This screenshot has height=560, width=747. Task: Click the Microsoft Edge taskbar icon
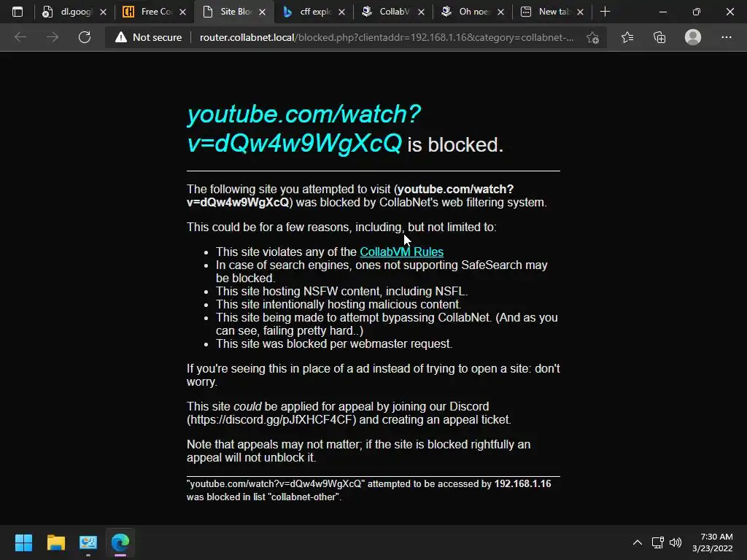[120, 542]
